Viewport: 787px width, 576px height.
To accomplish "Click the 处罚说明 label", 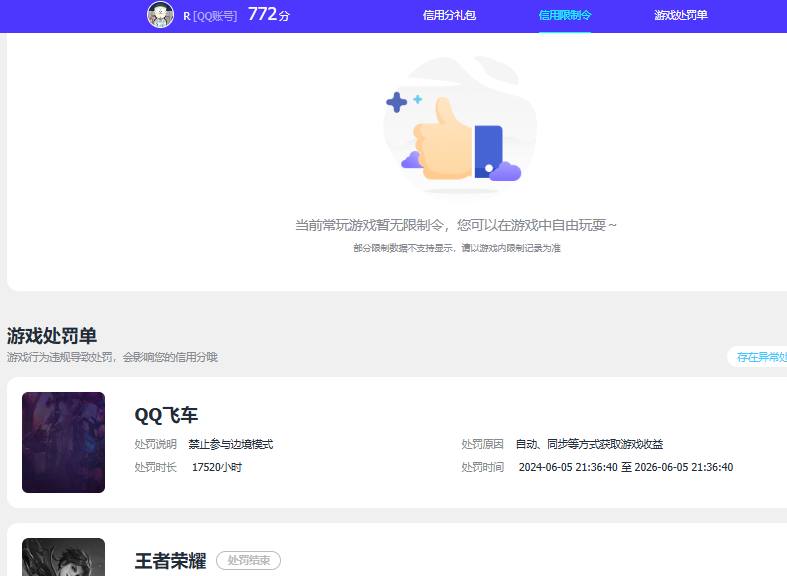I will [x=156, y=444].
